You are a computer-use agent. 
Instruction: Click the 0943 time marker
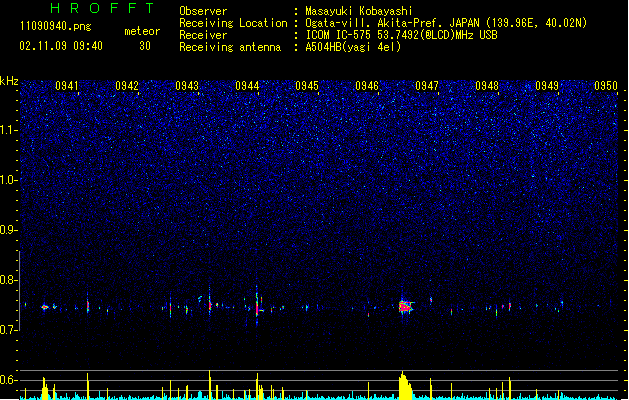[187, 86]
